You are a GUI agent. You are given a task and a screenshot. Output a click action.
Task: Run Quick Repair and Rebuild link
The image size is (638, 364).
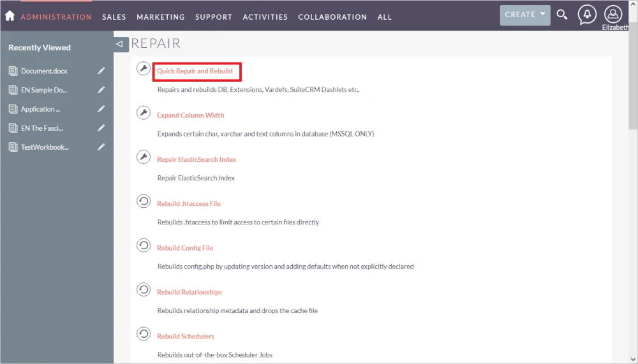[x=195, y=71]
